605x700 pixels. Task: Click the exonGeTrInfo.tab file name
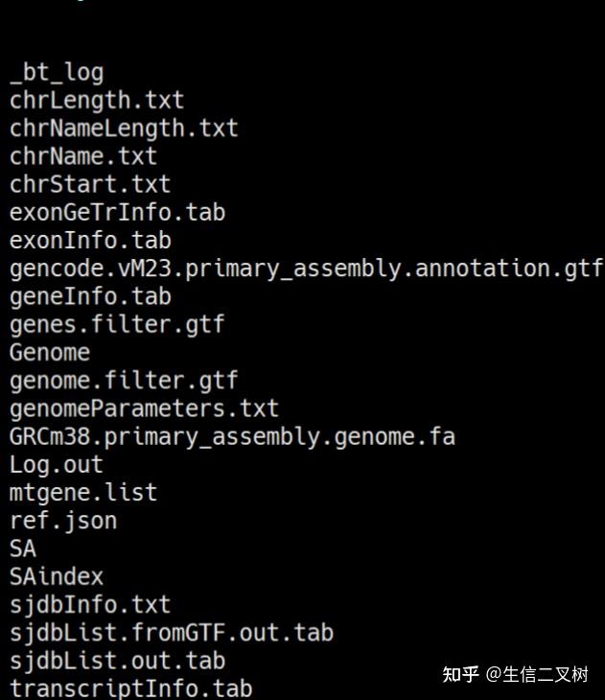117,211
